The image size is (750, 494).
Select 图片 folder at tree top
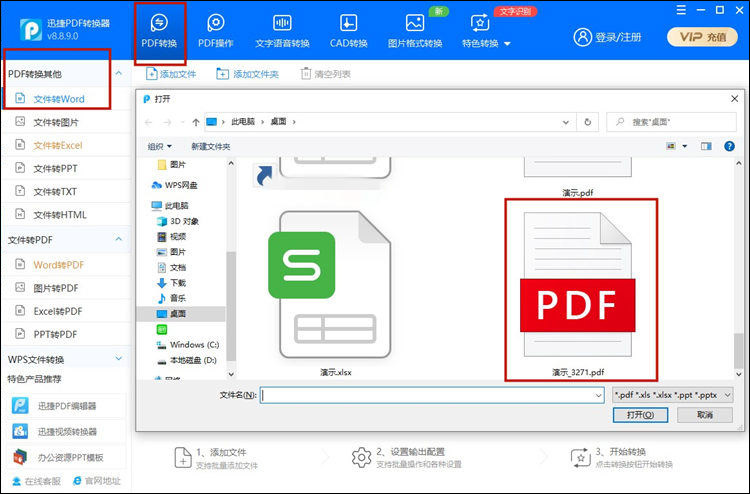click(171, 165)
